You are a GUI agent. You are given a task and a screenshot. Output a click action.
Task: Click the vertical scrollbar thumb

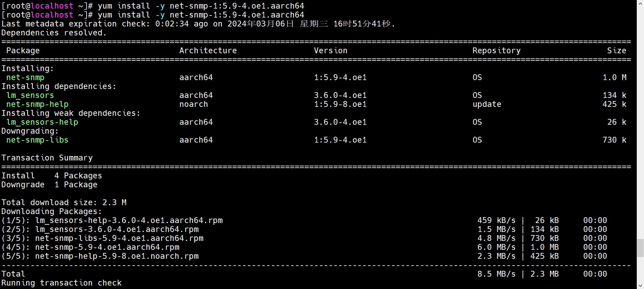(640, 248)
